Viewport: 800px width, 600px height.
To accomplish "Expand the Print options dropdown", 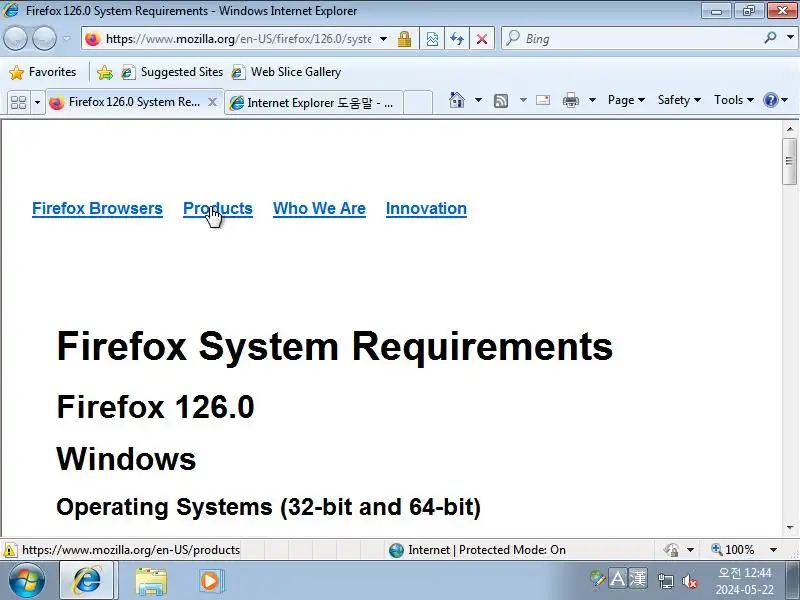I will point(592,100).
